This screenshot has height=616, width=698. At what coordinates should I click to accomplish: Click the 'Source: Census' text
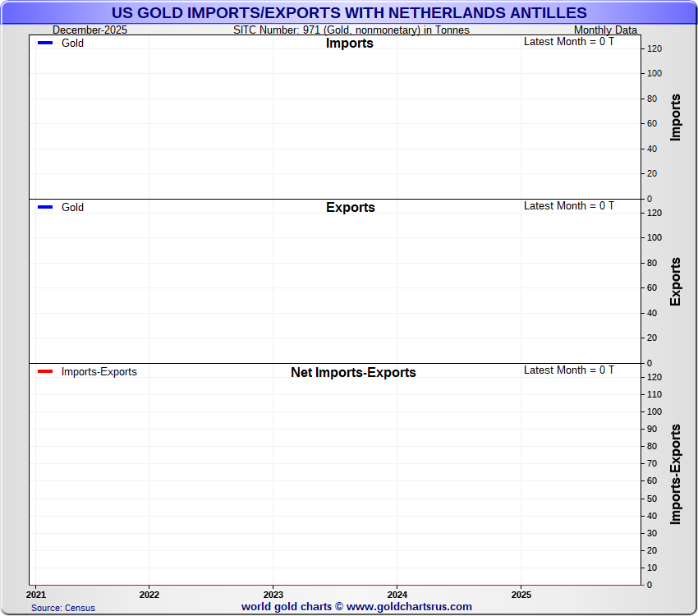pos(63,608)
